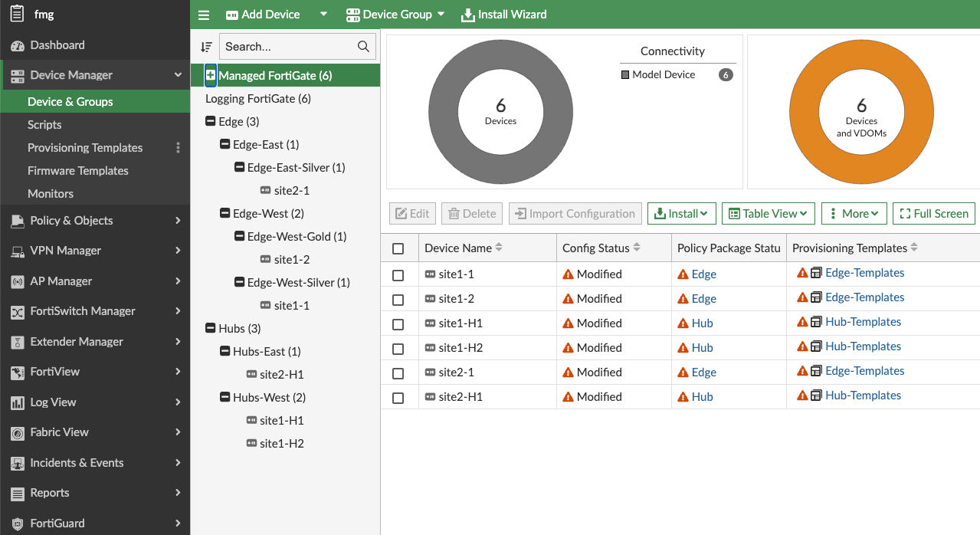Click the gray Devices donut chart
This screenshot has height=535, width=980.
pyautogui.click(x=500, y=111)
